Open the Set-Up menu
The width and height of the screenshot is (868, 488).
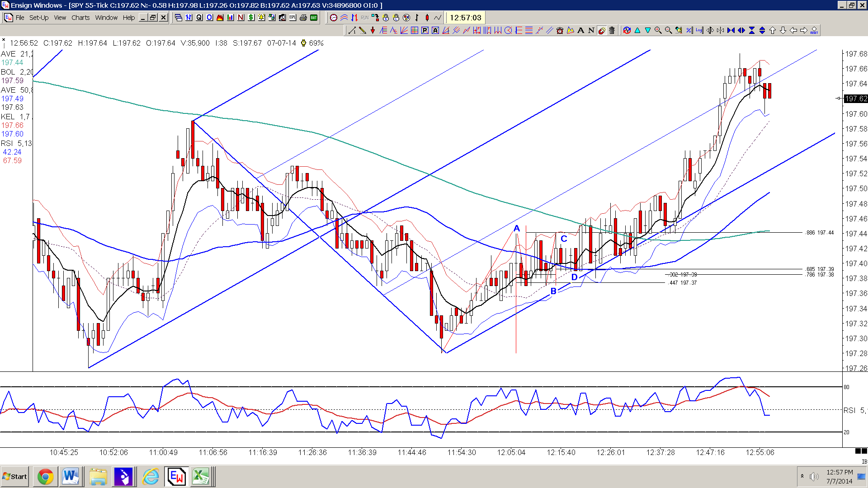coord(39,18)
